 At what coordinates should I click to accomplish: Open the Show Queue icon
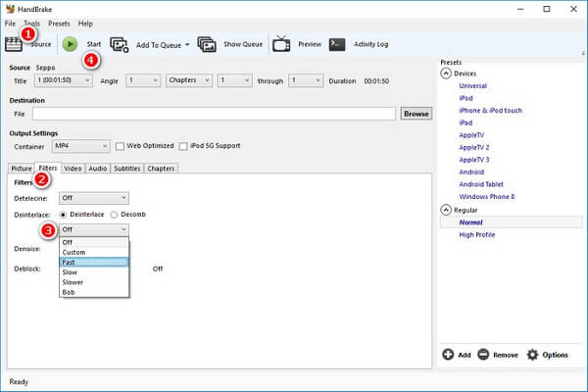pos(207,44)
